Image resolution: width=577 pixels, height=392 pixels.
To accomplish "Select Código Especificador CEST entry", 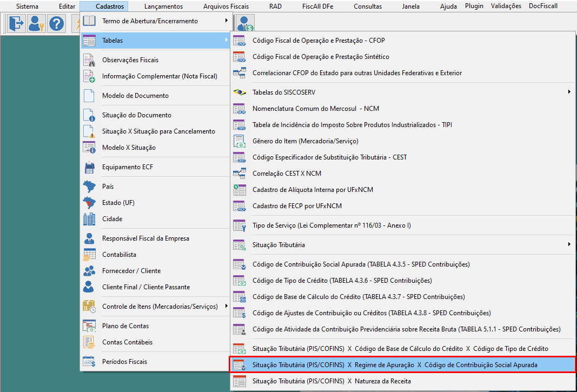I will point(402,157).
